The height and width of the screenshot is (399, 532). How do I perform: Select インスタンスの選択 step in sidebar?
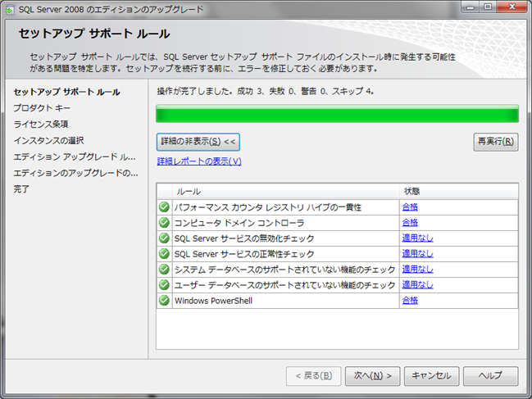[x=48, y=141]
